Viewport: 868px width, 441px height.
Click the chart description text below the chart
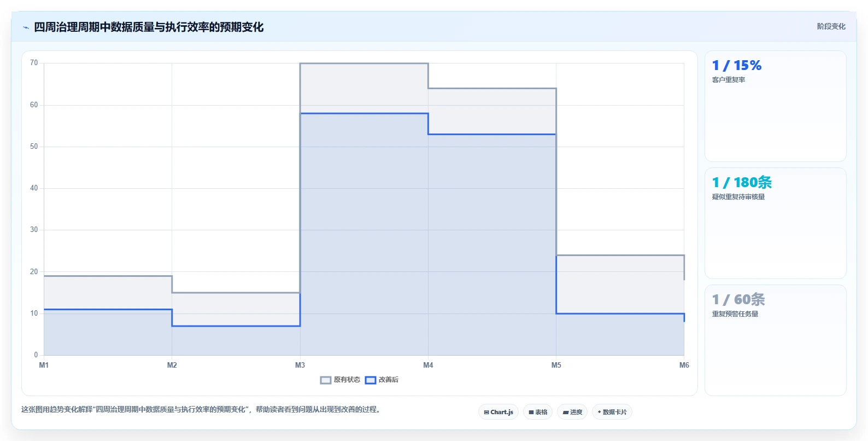[202, 409]
